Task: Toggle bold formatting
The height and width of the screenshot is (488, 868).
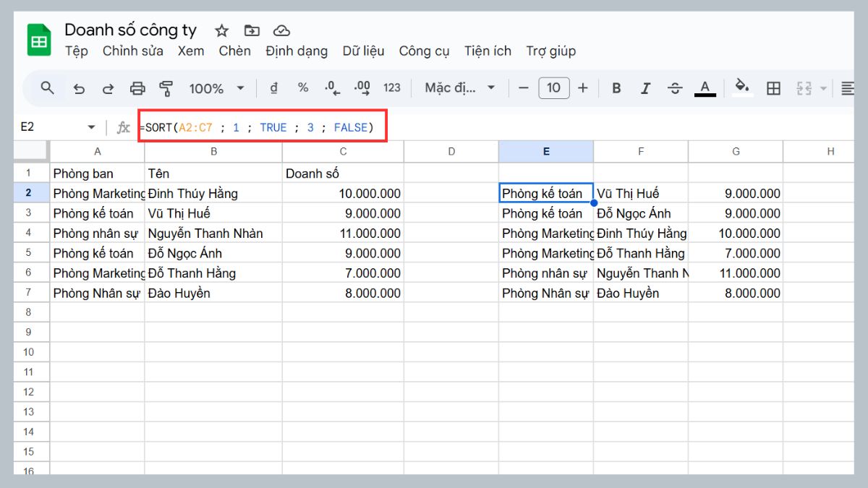Action: tap(616, 87)
